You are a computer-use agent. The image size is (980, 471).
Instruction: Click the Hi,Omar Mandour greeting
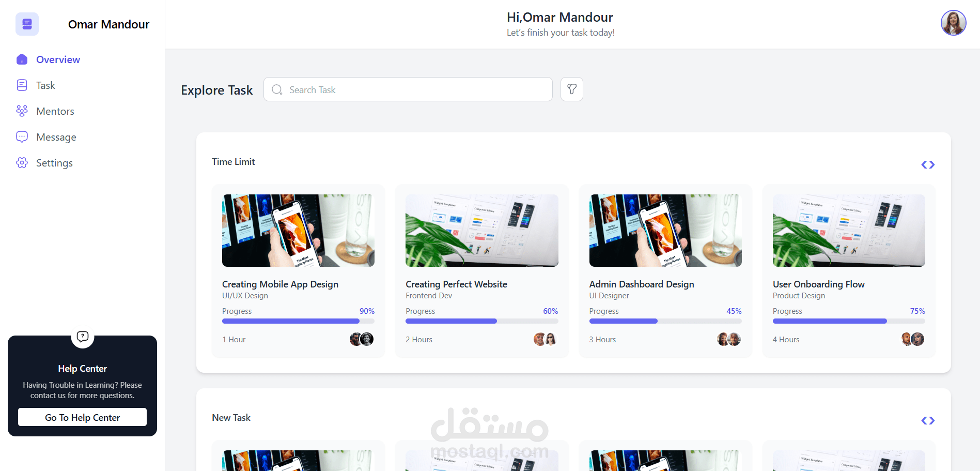click(x=560, y=17)
